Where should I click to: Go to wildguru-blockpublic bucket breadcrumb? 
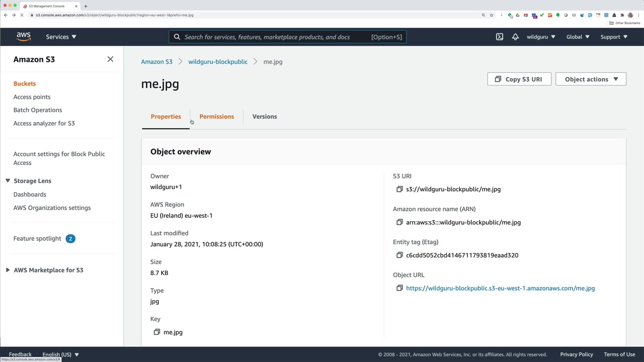(x=218, y=62)
